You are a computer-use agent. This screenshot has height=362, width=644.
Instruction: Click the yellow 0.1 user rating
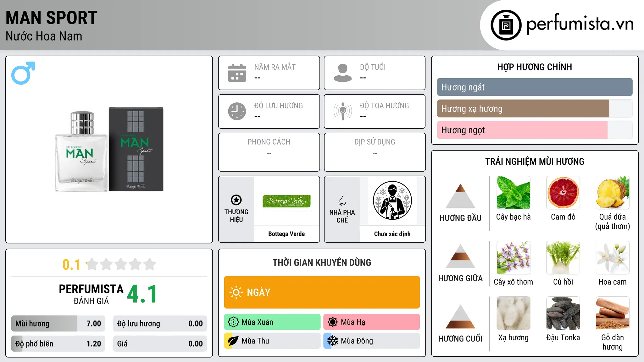(x=71, y=265)
